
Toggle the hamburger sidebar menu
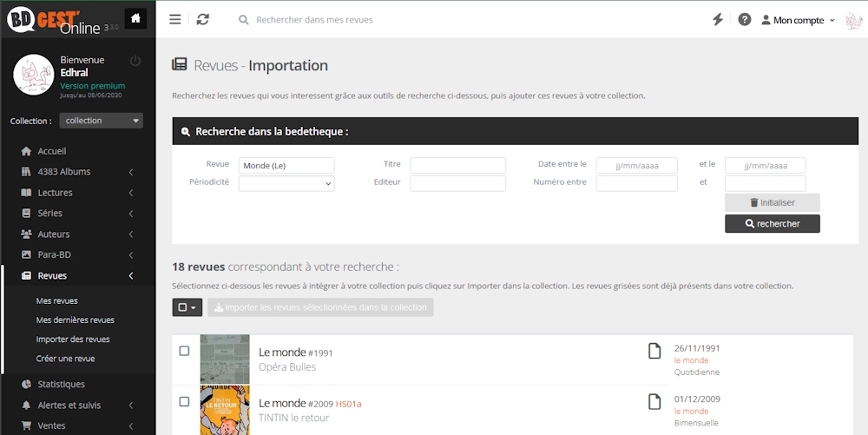[x=175, y=19]
